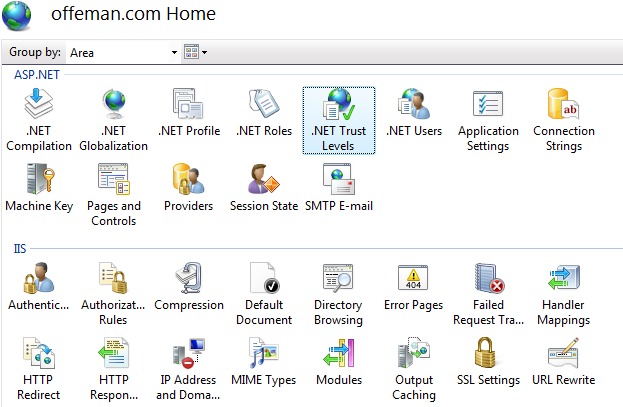Open the Modules feature
623x407 pixels.
[x=339, y=362]
